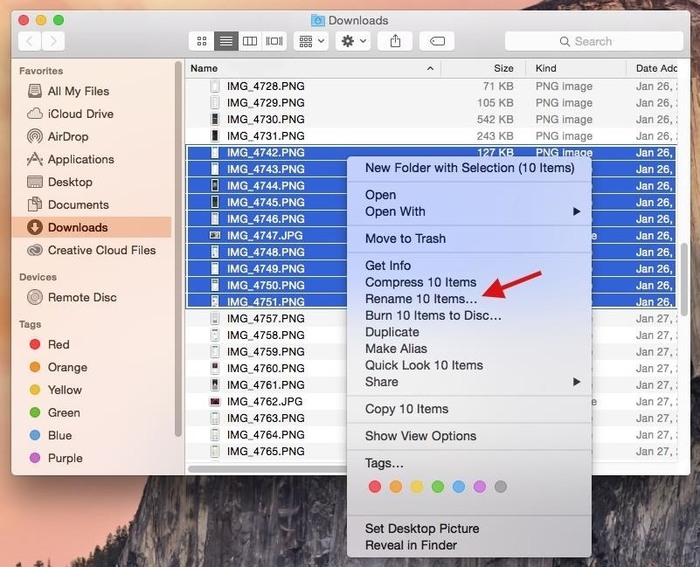Viewport: 700px width, 567px height.
Task: Open iCloud Drive in the sidebar
Action: [x=80, y=114]
